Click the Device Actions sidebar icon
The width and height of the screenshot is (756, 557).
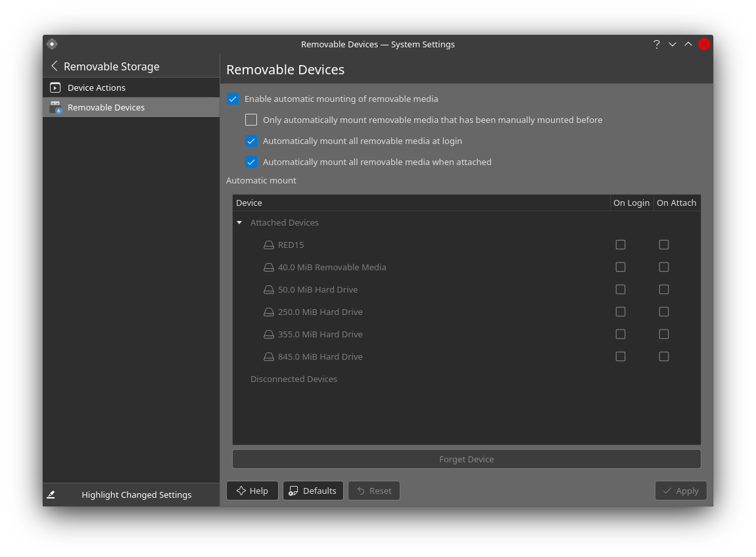click(55, 87)
